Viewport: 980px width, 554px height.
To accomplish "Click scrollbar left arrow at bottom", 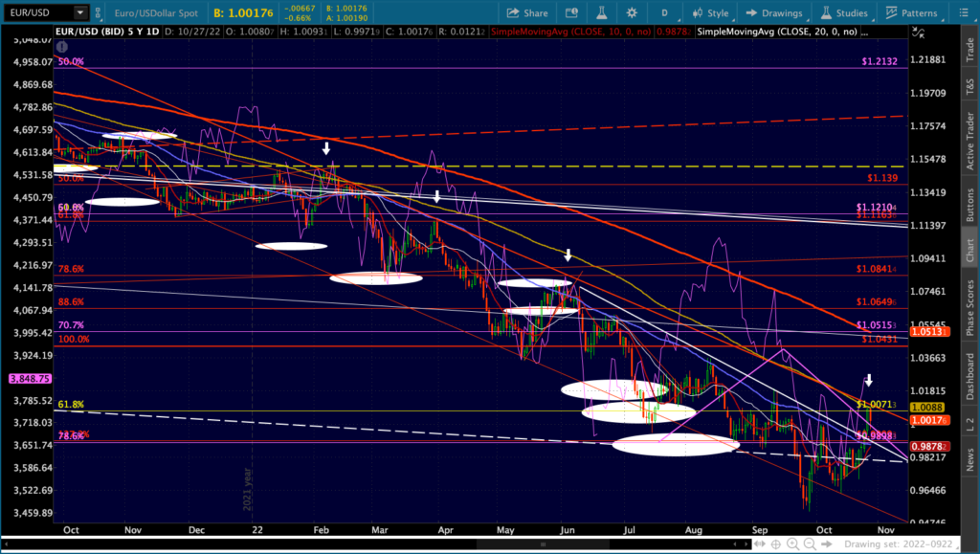I will click(7, 544).
